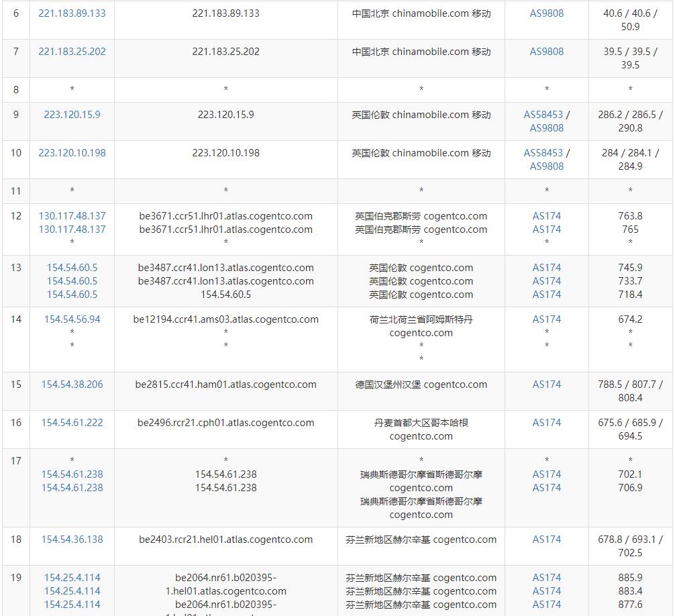
Task: Click the AS174 link in hop 15
Action: 546,384
